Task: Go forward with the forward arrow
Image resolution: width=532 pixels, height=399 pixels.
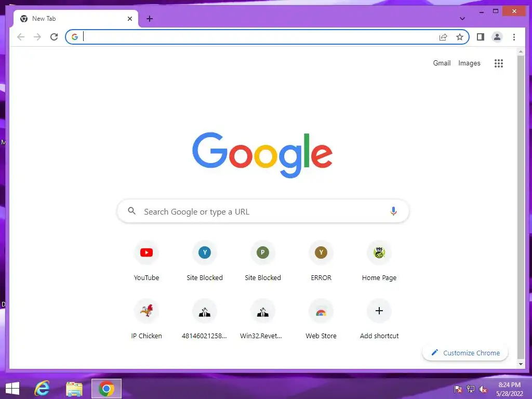Action: tap(37, 37)
